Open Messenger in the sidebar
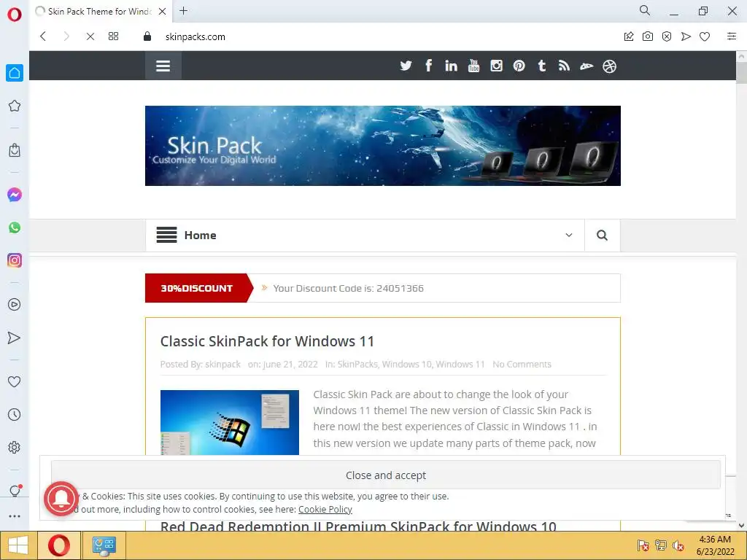This screenshot has width=747, height=560. [15, 195]
